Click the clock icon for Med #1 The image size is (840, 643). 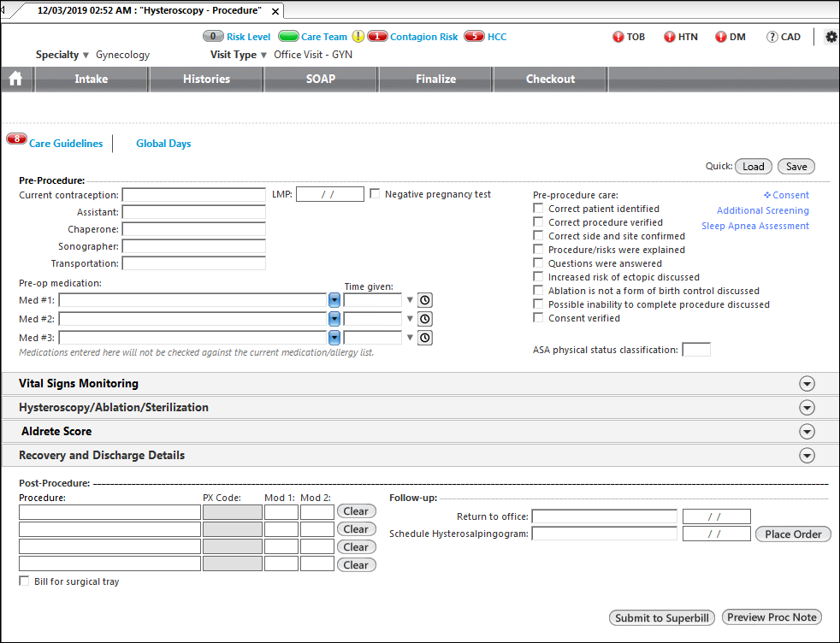click(x=425, y=300)
